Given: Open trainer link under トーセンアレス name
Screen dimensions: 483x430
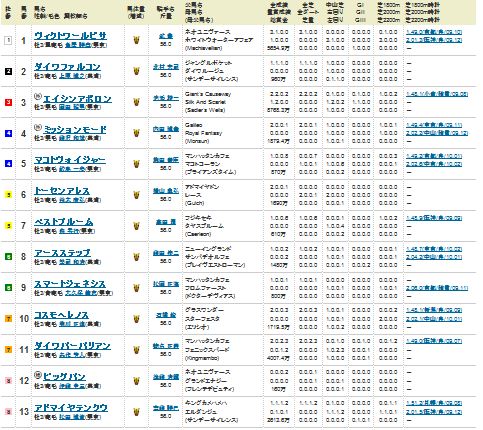Looking at the screenshot, I should click(x=72, y=200).
